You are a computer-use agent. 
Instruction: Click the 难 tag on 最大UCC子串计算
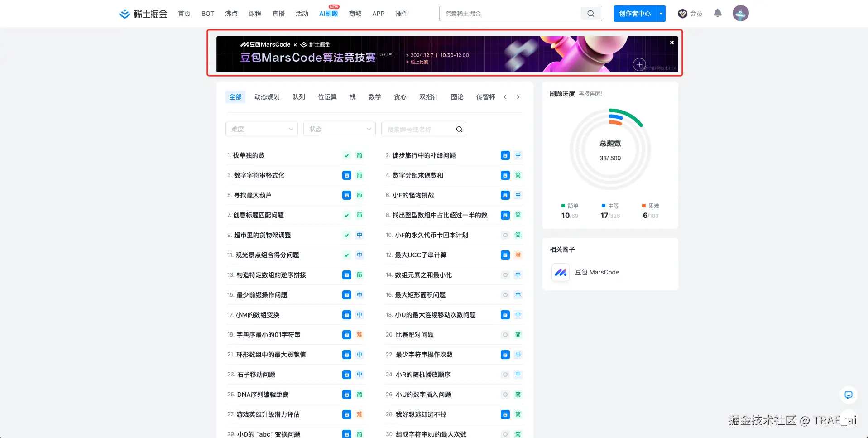coord(518,255)
